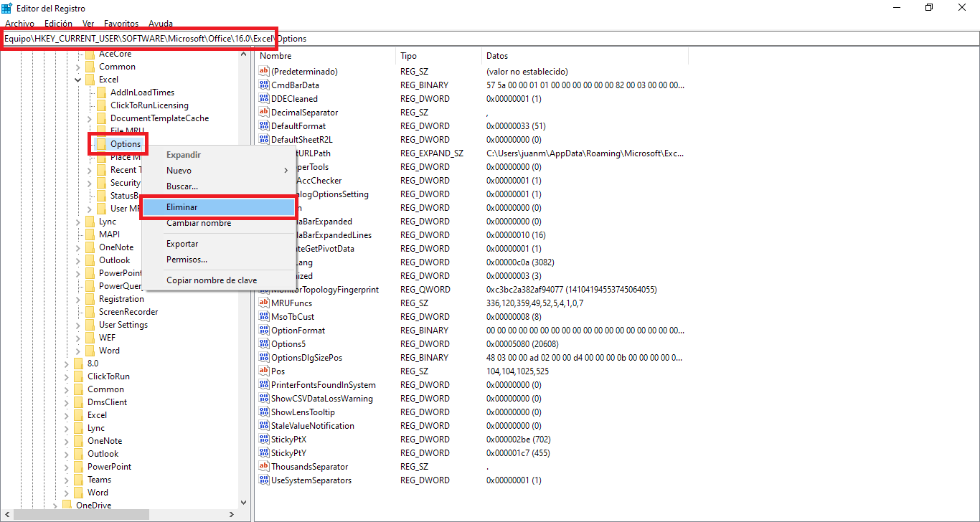Screen dimensions: 980x522
Task: Click the tree pane's scroll-right arrow
Action: (231, 515)
